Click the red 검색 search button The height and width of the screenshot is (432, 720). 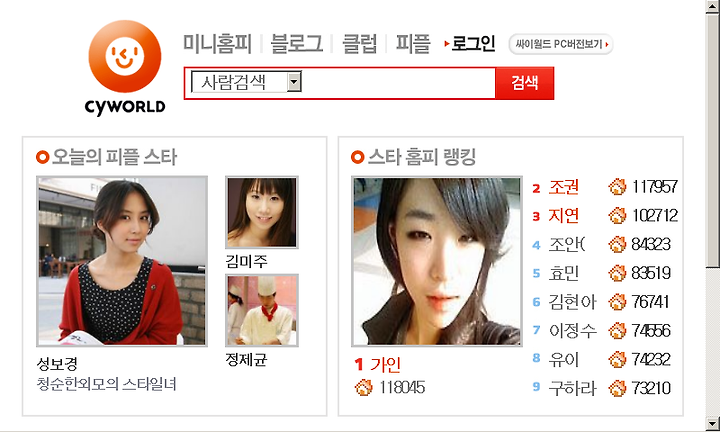[x=524, y=83]
